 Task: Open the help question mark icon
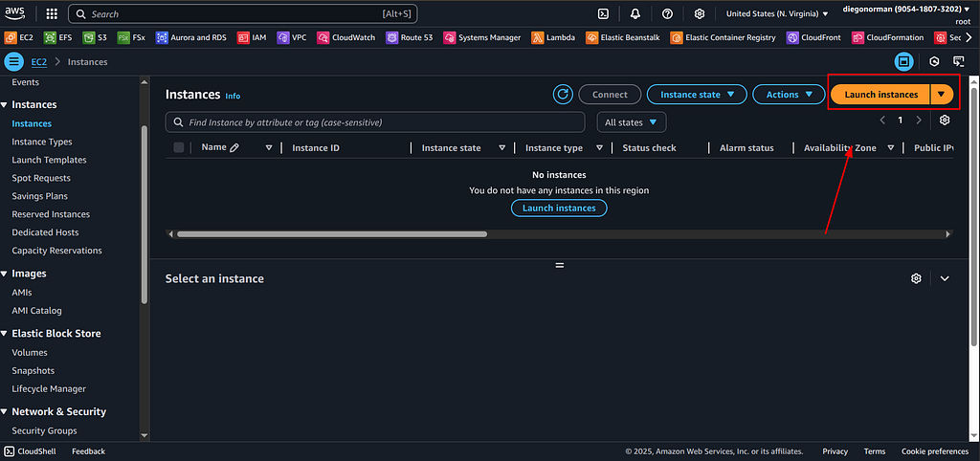coord(667,13)
